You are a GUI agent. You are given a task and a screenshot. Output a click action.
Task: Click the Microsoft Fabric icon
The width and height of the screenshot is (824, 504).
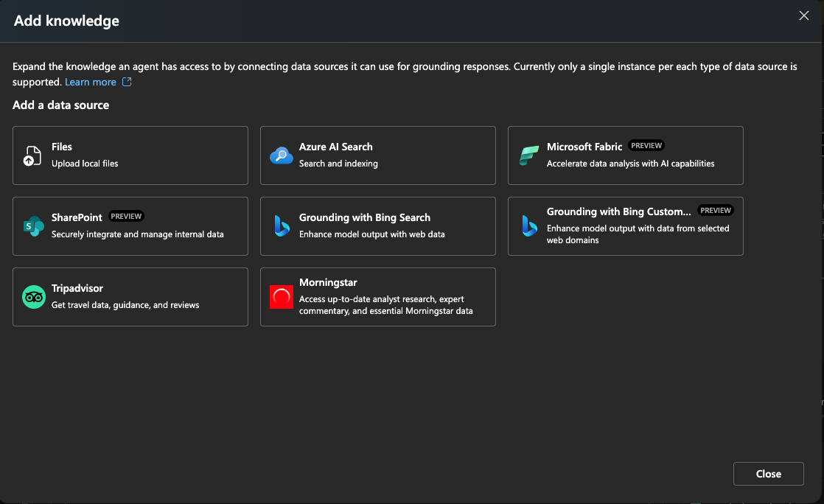click(x=528, y=155)
